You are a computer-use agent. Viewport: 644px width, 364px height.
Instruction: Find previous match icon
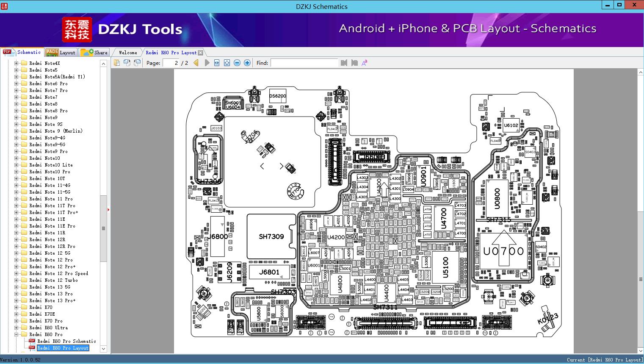(x=344, y=63)
